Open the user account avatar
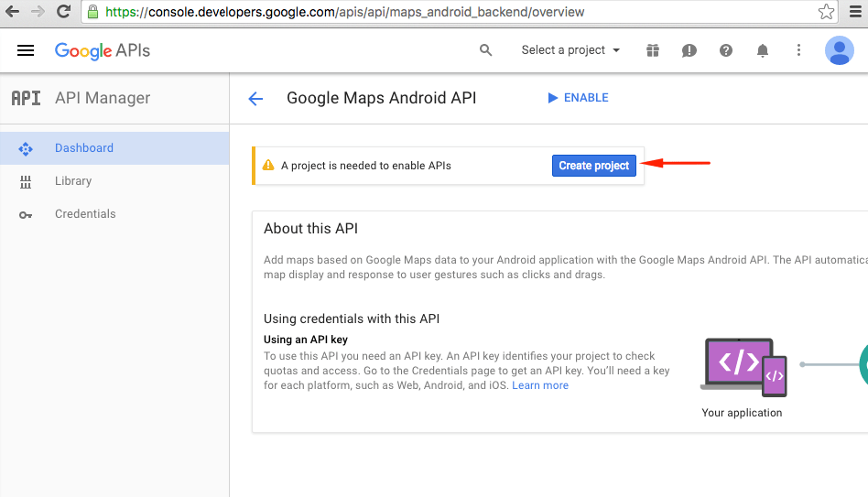Image resolution: width=868 pixels, height=497 pixels. tap(840, 50)
